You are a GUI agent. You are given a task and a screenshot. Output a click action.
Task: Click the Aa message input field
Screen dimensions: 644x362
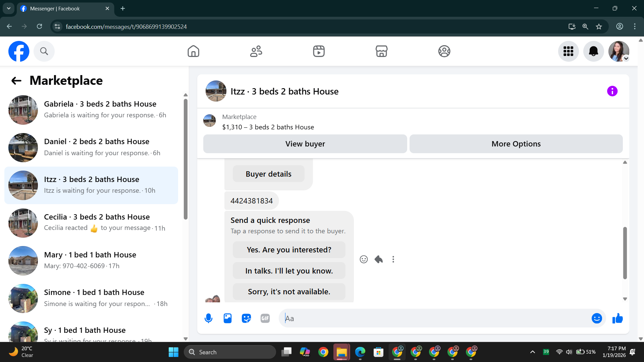coord(433,318)
